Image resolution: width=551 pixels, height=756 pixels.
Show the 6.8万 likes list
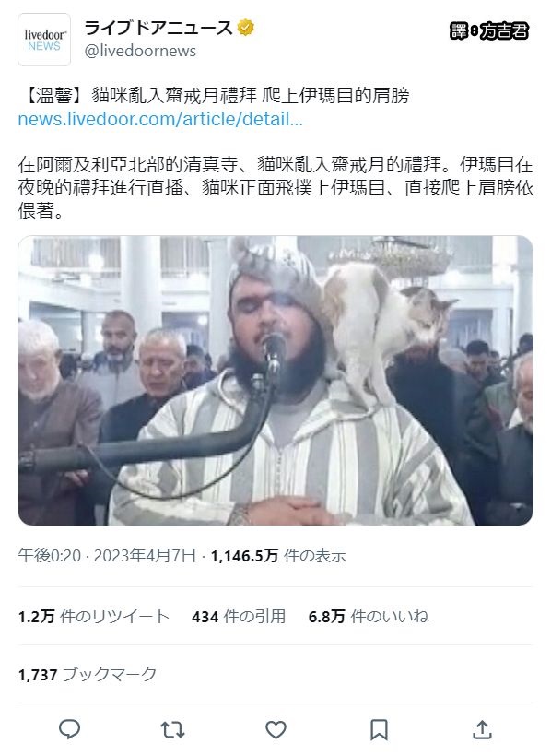pyautogui.click(x=369, y=616)
